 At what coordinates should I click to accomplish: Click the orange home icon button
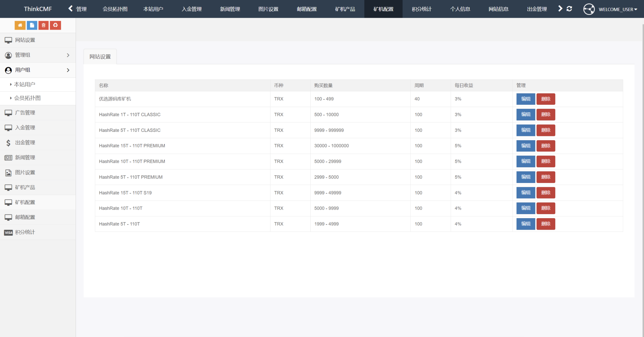coord(20,25)
